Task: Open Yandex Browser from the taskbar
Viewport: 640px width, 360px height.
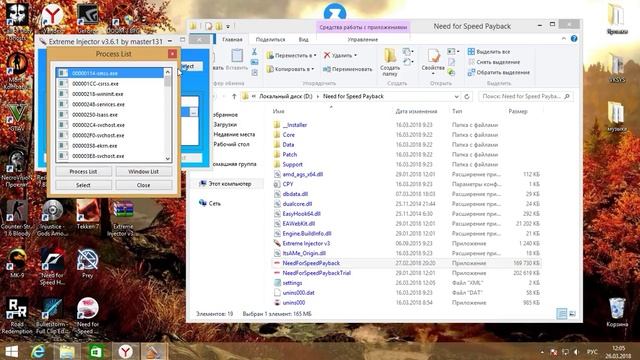Action: pyautogui.click(x=125, y=352)
